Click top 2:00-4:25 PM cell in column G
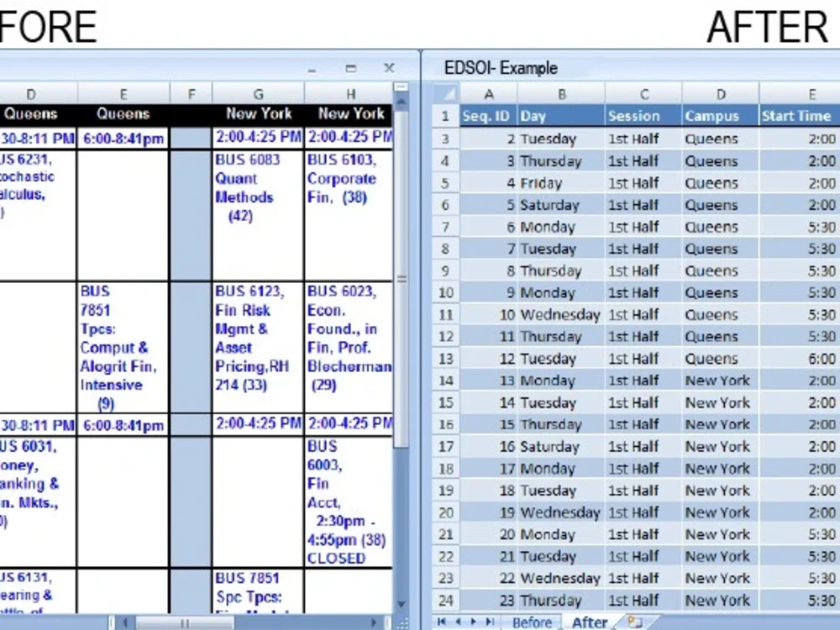This screenshot has width=840, height=630. (x=258, y=137)
